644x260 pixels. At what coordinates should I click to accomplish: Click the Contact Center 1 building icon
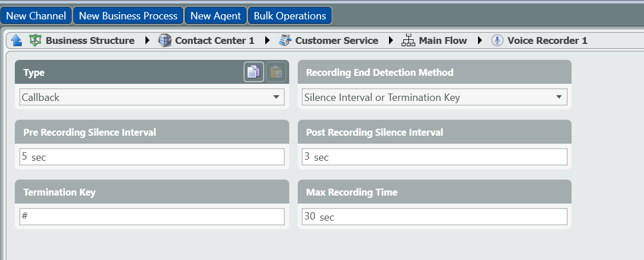click(x=165, y=40)
